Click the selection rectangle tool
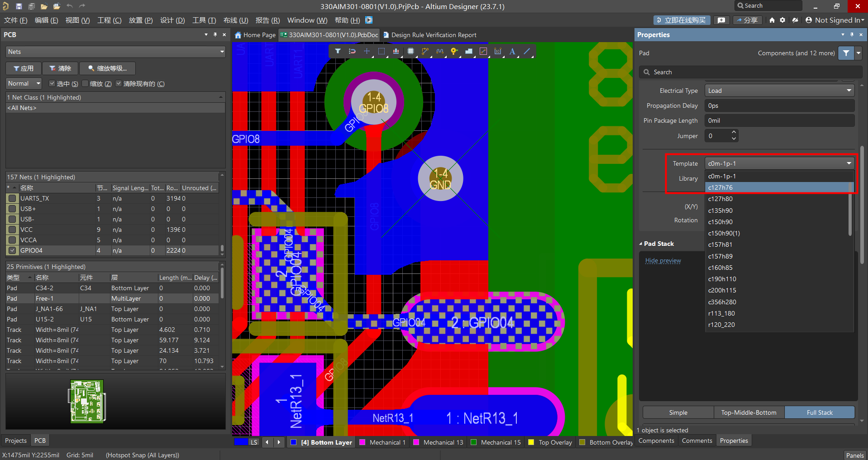The width and height of the screenshot is (868, 460). (382, 52)
